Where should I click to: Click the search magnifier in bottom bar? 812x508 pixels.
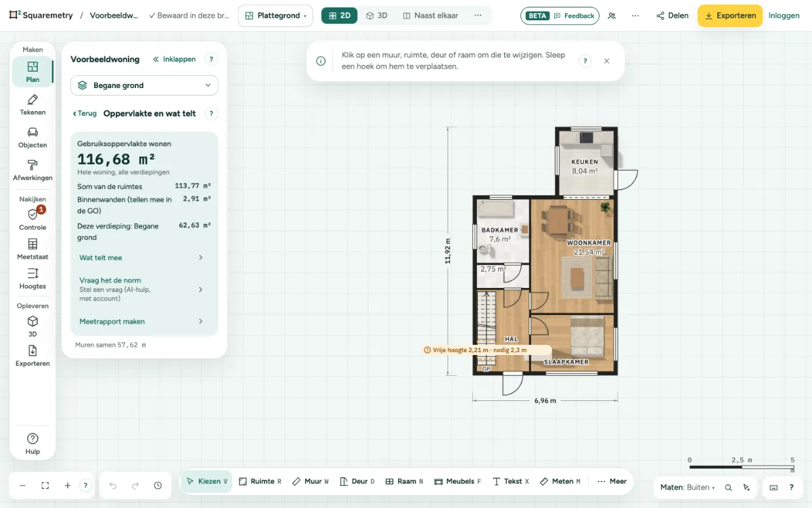tap(728, 487)
